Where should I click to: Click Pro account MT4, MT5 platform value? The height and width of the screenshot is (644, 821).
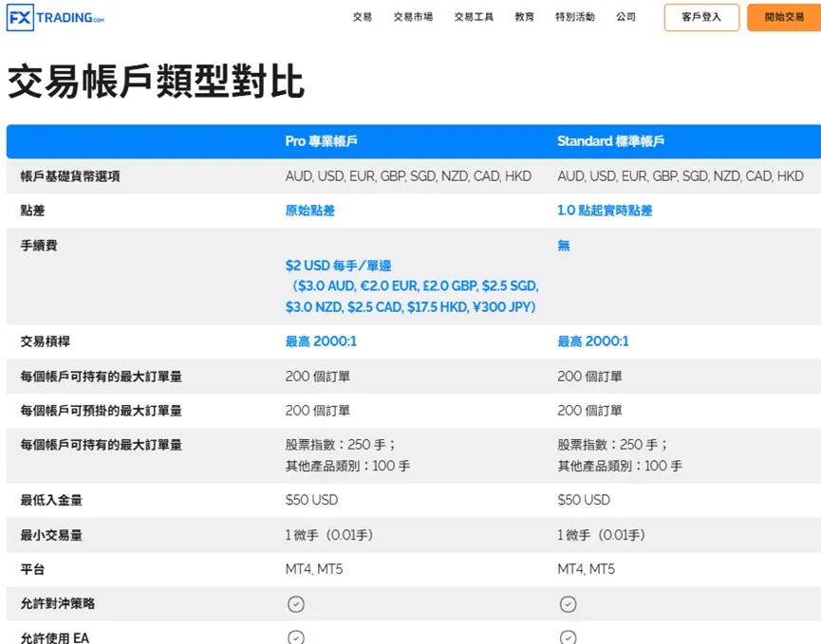point(314,569)
